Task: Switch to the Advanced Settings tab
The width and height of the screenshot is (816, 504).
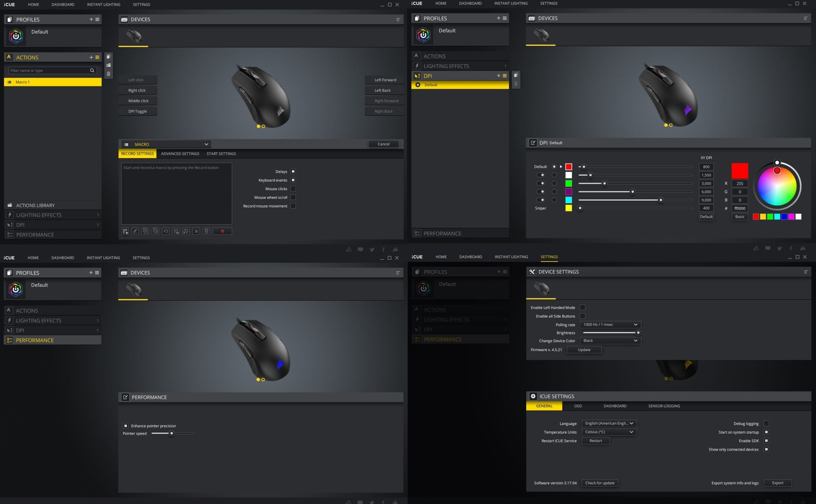Action: (180, 154)
